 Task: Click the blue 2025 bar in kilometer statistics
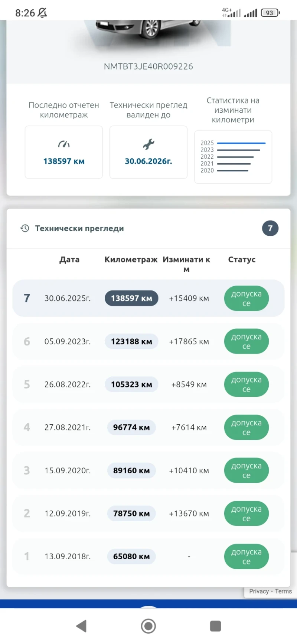(241, 143)
